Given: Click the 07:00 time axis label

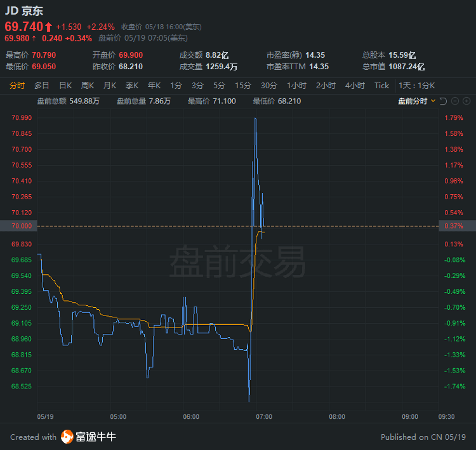Looking at the screenshot, I should tap(264, 416).
